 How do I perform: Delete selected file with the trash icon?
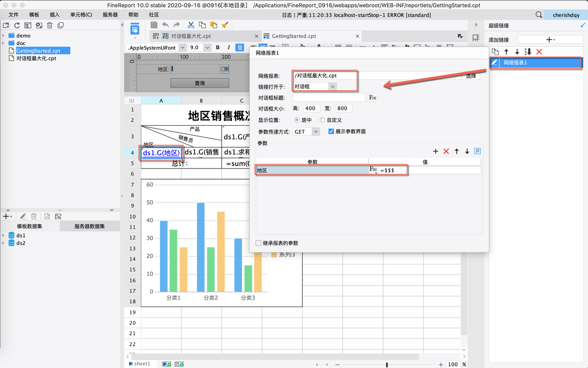50,26
